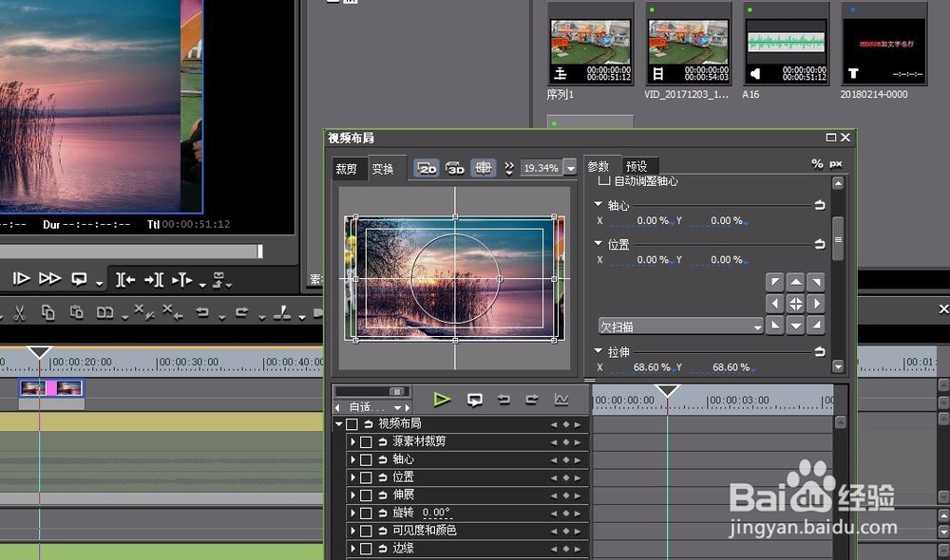Collapse the 位置 parameter section
Viewport: 950px width, 560px height.
coord(598,243)
